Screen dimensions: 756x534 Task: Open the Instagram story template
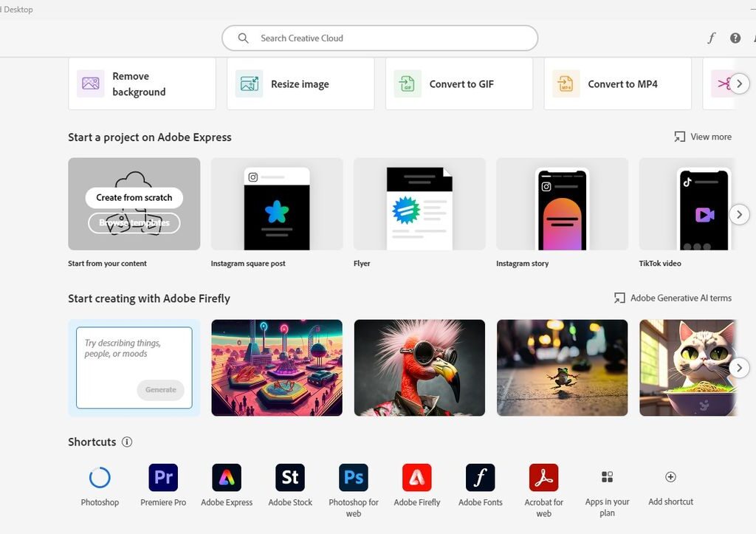click(x=562, y=204)
